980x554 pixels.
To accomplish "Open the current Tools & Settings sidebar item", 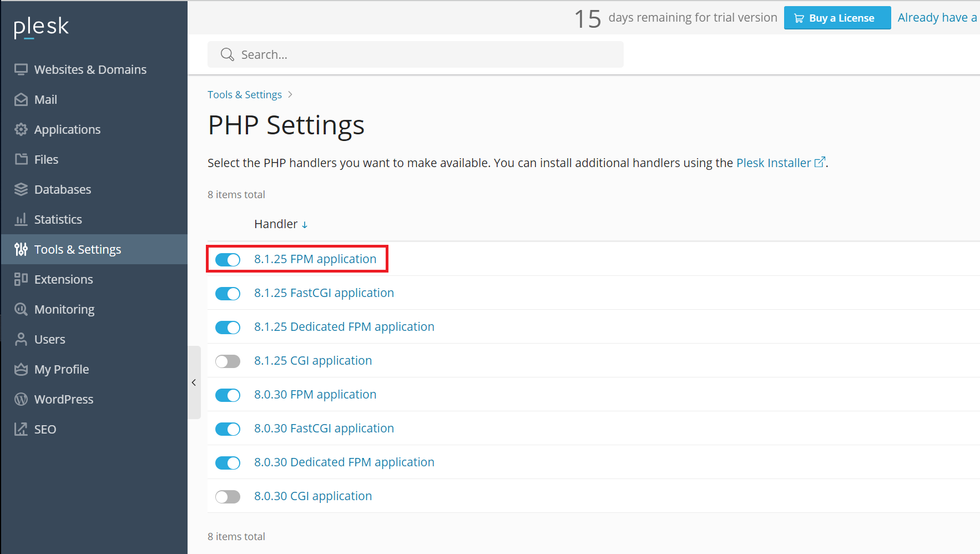I will click(x=94, y=249).
